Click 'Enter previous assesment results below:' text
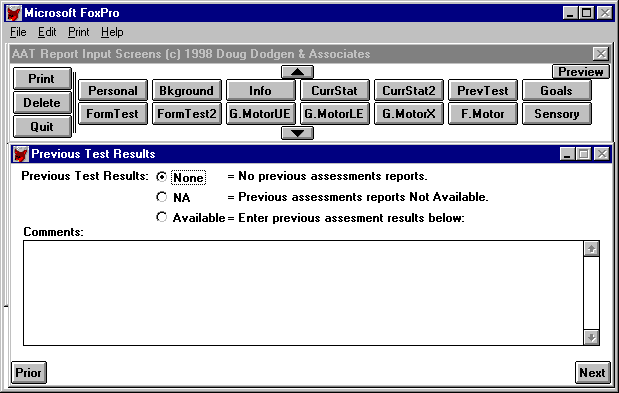Screen dimensions: 619x393 pos(351,218)
